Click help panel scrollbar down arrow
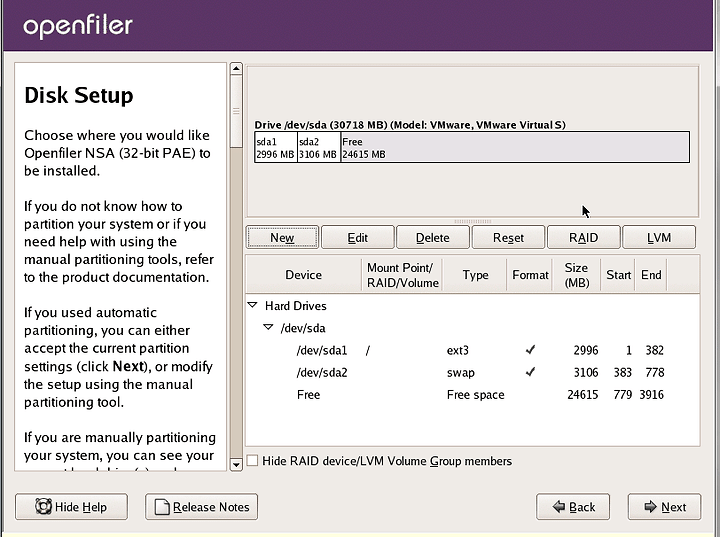Screen dimensions: 720x537 click(x=236, y=464)
